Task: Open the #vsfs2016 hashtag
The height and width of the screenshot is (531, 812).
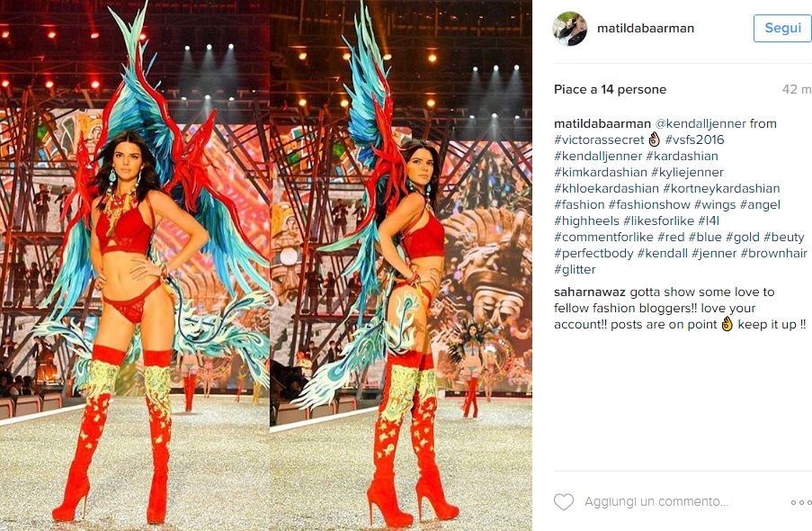Action: [694, 140]
